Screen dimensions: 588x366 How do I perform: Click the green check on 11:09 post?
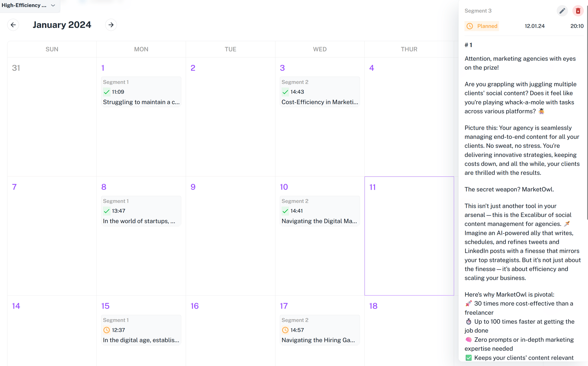(106, 92)
